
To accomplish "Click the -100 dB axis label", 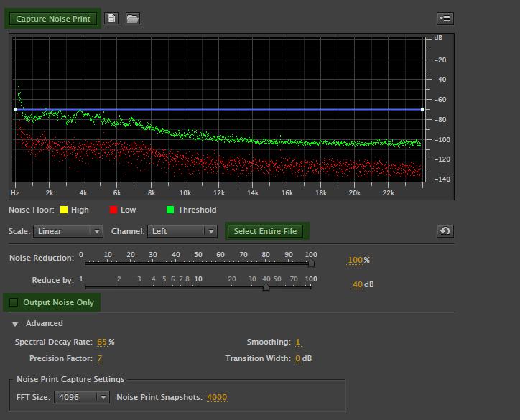I will pyautogui.click(x=442, y=139).
